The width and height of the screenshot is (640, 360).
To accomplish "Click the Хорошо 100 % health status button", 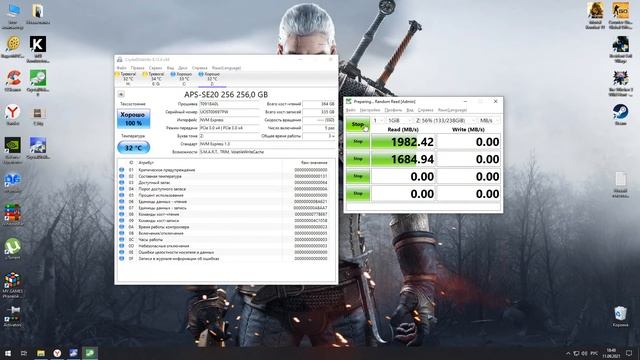I will point(133,118).
